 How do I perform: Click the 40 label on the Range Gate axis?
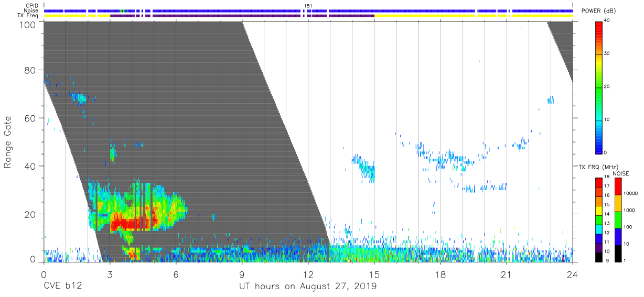(x=30, y=166)
